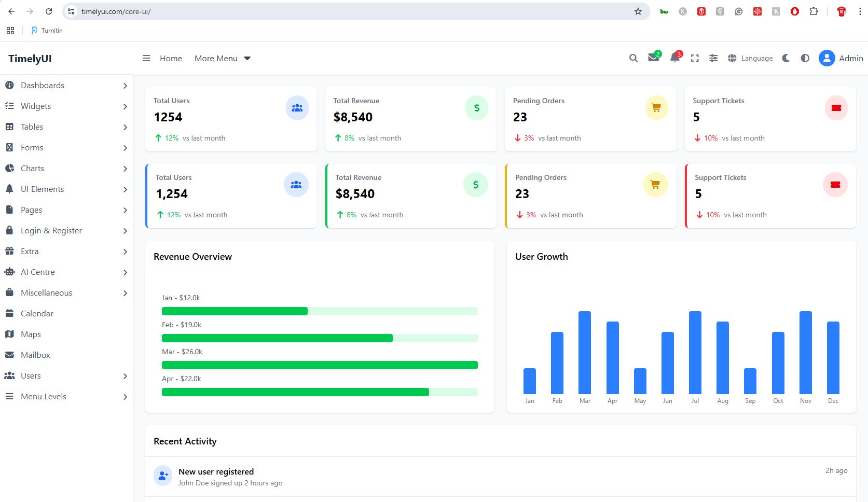Image resolution: width=868 pixels, height=502 pixels.
Task: Click the hamburger sidebar menu icon
Action: [x=146, y=59]
